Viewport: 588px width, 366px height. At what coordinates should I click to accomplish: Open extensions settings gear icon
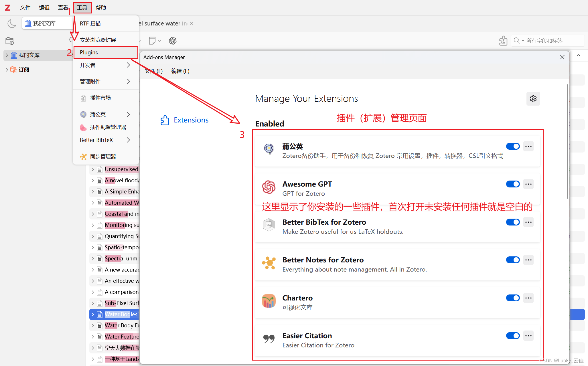[x=533, y=99]
